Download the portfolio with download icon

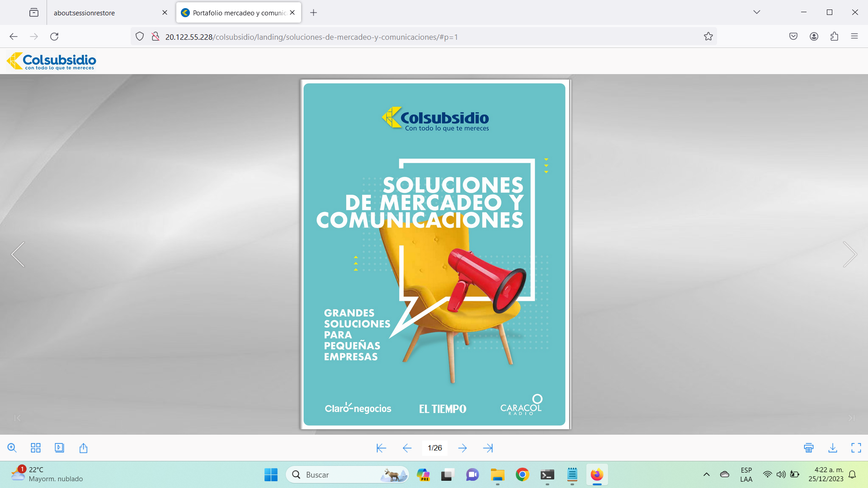(x=832, y=448)
